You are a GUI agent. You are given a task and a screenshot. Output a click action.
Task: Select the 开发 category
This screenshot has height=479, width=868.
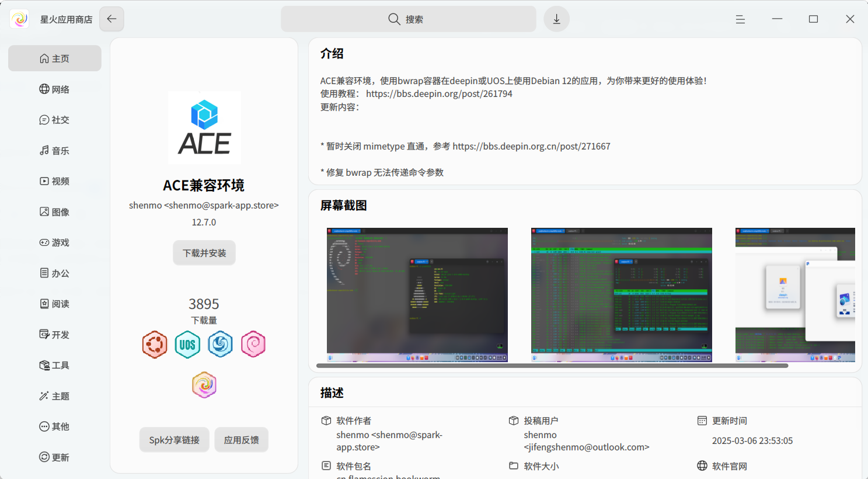tap(55, 335)
